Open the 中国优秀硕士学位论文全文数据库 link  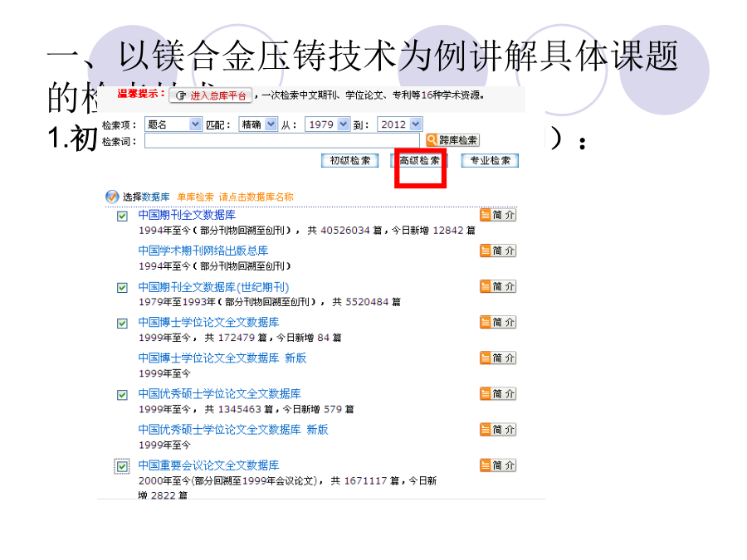[220, 394]
